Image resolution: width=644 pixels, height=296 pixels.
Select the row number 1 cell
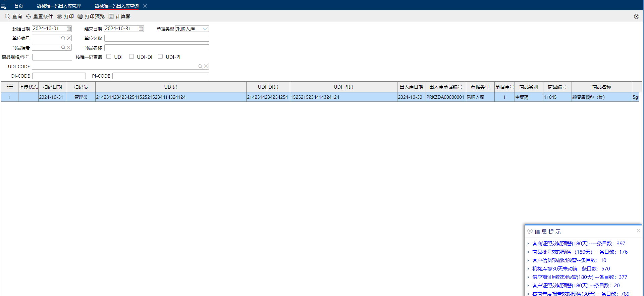coord(10,97)
